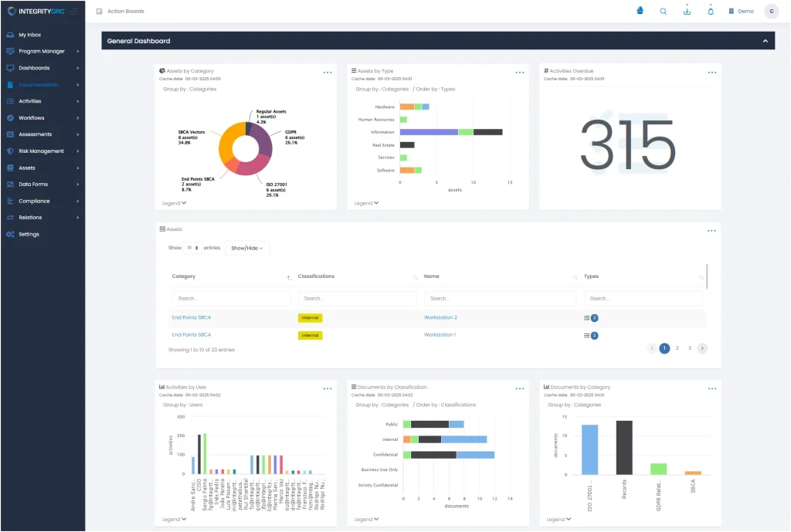Click the types list icon for Workstation 2
This screenshot has width=791, height=532.
coord(588,317)
